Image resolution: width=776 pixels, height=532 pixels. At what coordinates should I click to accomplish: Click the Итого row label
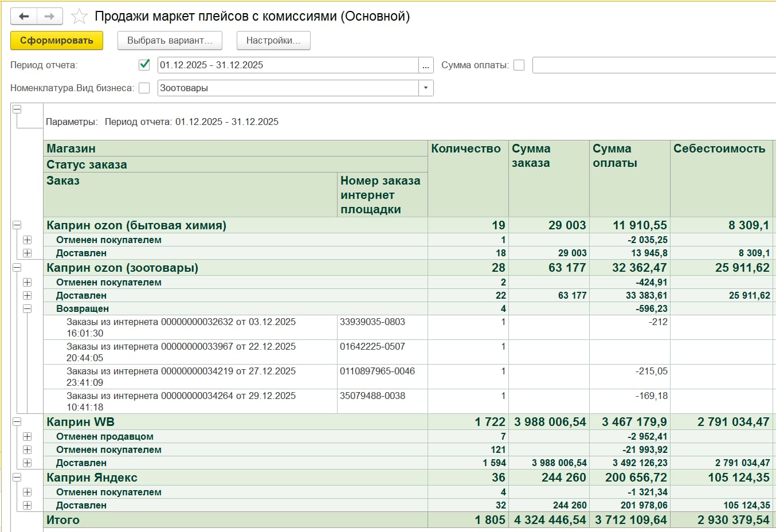click(63, 520)
